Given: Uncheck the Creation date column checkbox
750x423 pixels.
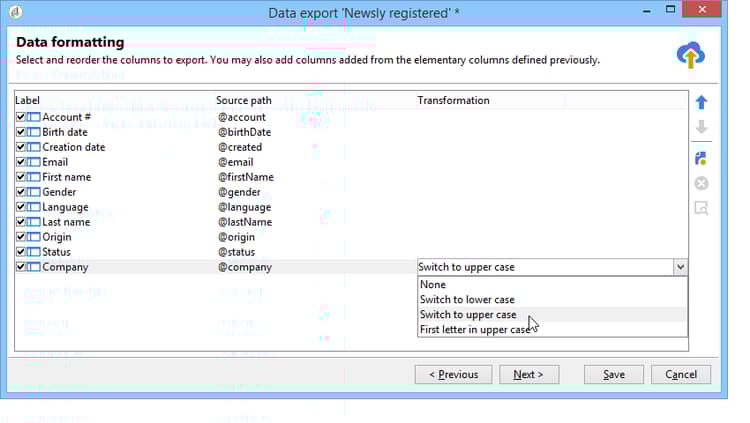Looking at the screenshot, I should [x=21, y=147].
